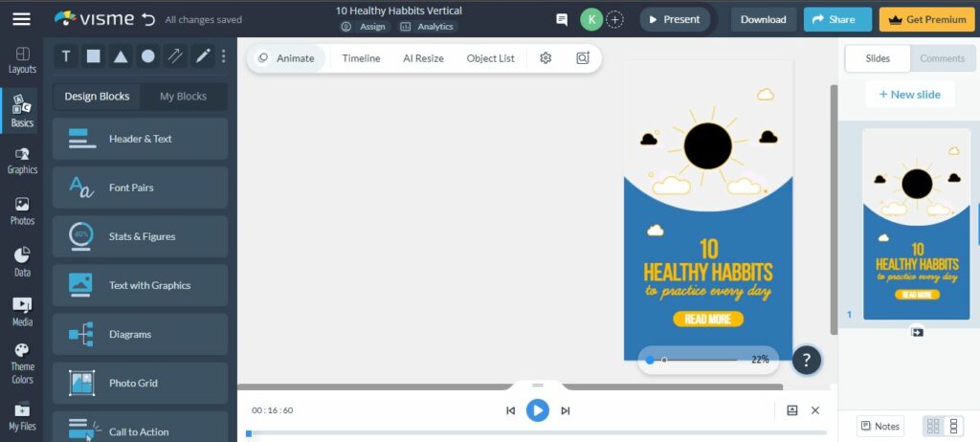Click the Download button

[763, 19]
